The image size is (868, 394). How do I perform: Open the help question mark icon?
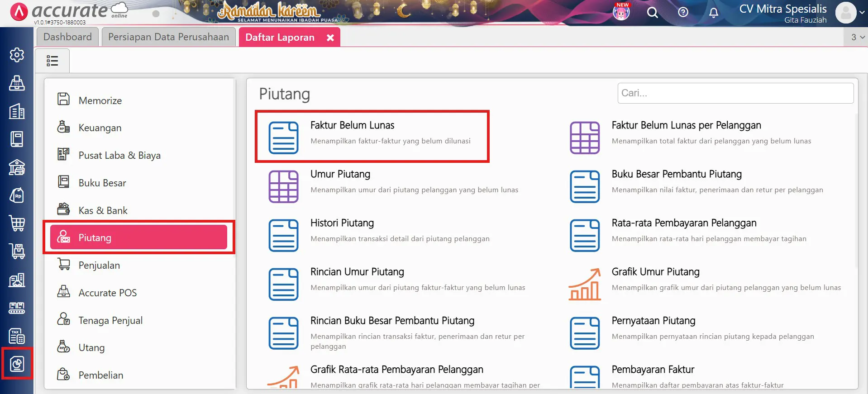[683, 12]
